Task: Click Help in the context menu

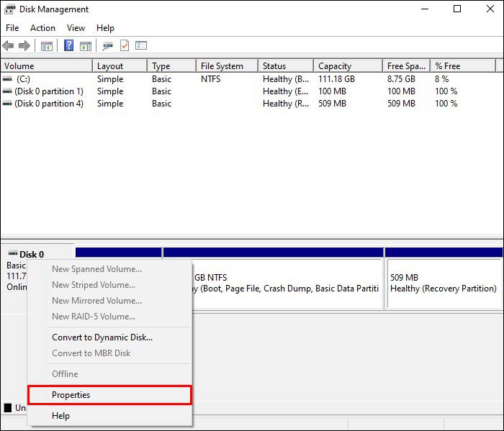Action: tap(61, 416)
